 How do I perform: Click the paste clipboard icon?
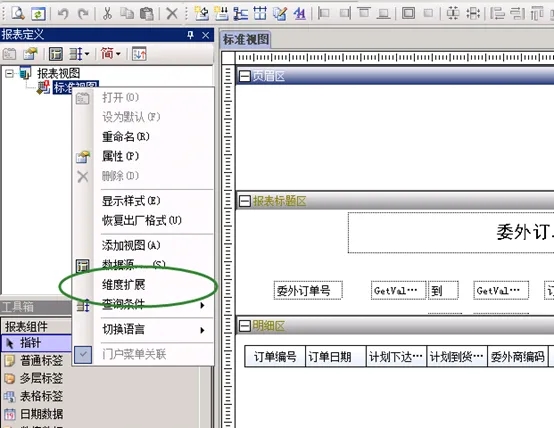147,14
